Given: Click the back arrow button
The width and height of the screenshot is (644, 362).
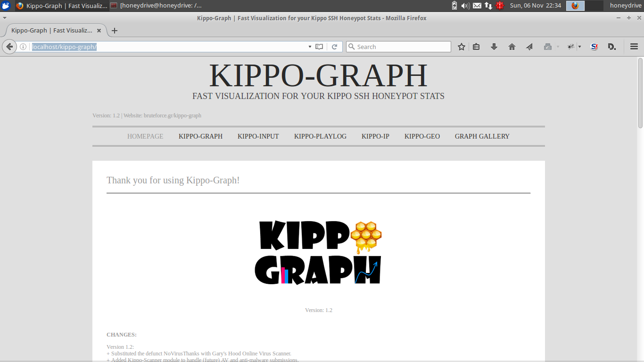Looking at the screenshot, I should click(x=9, y=47).
